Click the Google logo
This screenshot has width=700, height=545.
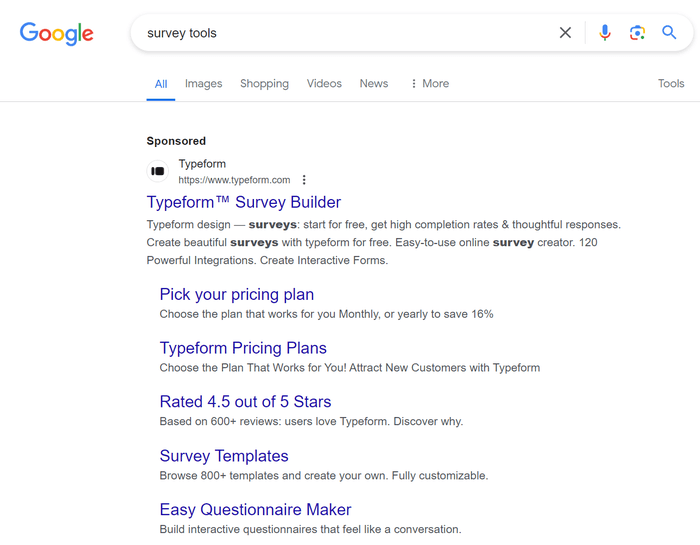[x=57, y=33]
